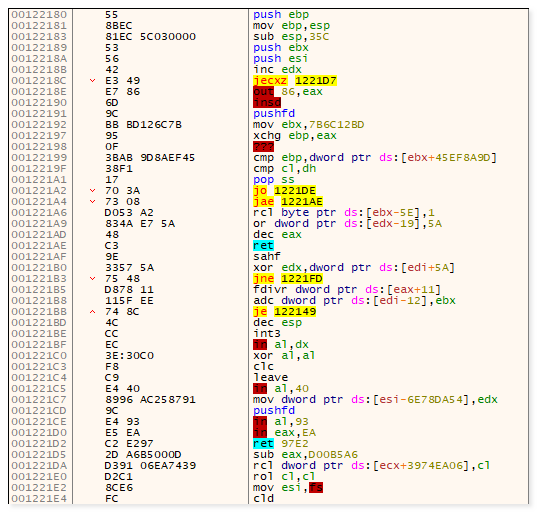The width and height of the screenshot is (537, 512).
Task: Select the 'pop ss' instruction
Action: tap(274, 180)
